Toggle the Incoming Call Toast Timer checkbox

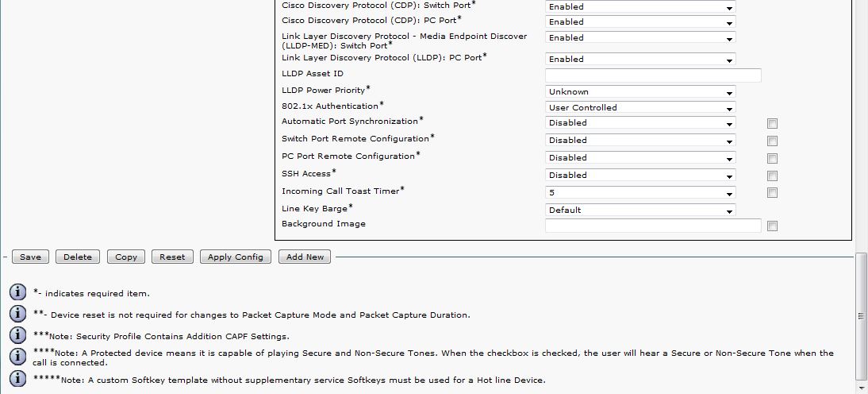point(772,192)
